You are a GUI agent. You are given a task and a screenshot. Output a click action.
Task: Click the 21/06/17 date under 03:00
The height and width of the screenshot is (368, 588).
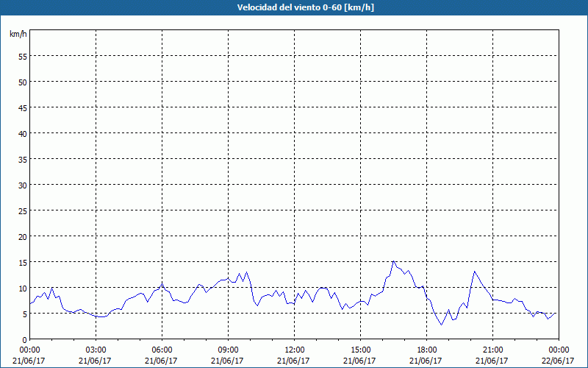96,361
